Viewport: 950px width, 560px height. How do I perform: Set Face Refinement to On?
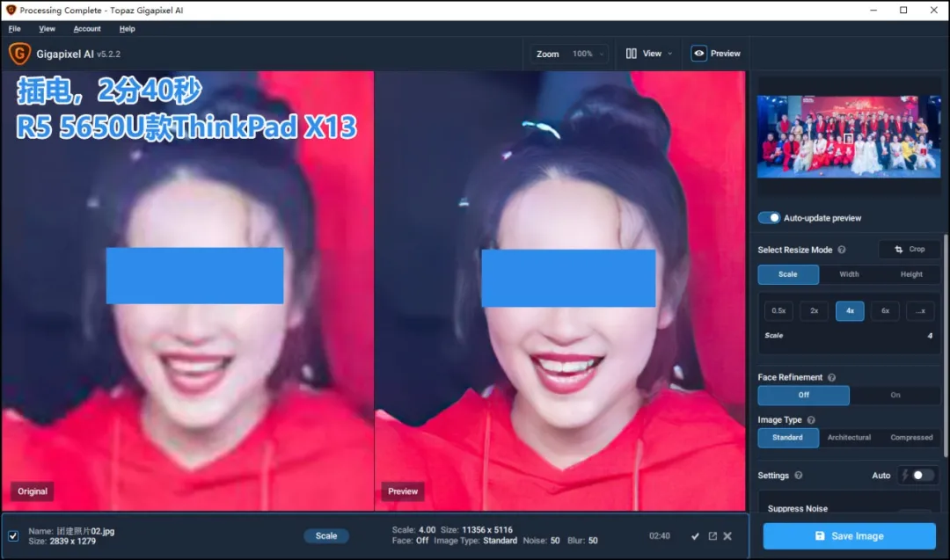pos(895,396)
